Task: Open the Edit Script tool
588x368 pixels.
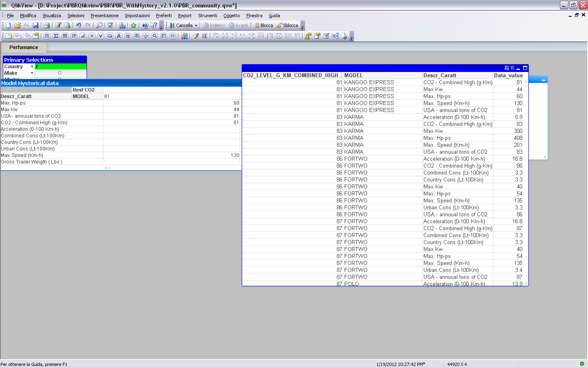Action: pyautogui.click(x=58, y=25)
